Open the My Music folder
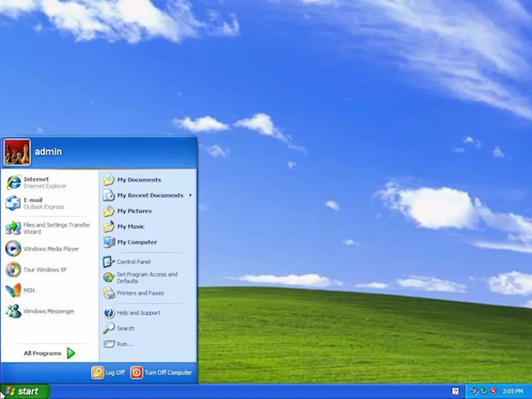Image resolution: width=532 pixels, height=399 pixels. coord(131,226)
